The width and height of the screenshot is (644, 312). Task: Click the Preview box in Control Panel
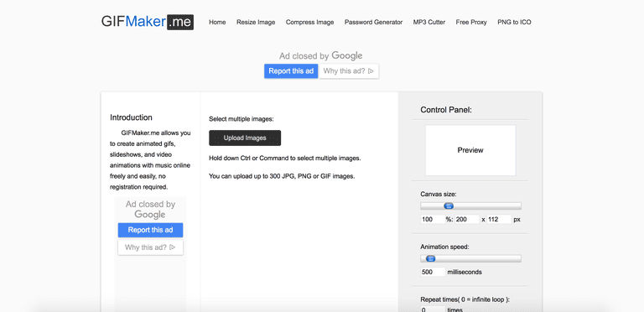470,150
